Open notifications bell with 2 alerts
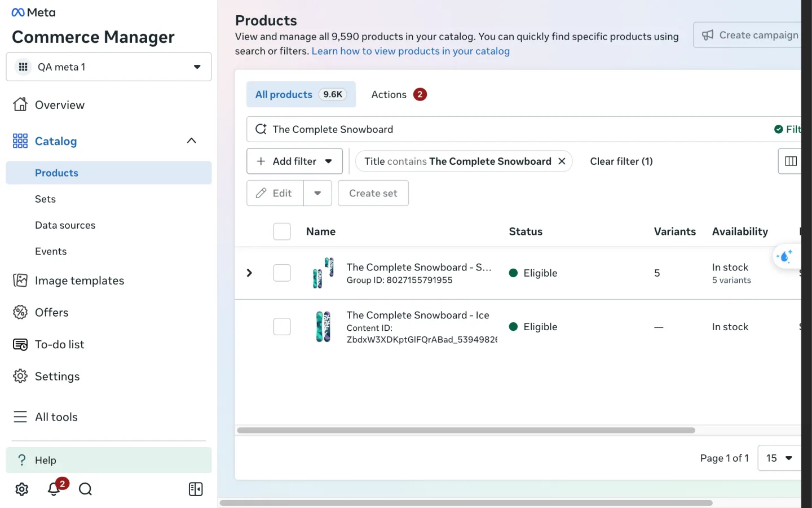The height and width of the screenshot is (508, 812). (55, 488)
